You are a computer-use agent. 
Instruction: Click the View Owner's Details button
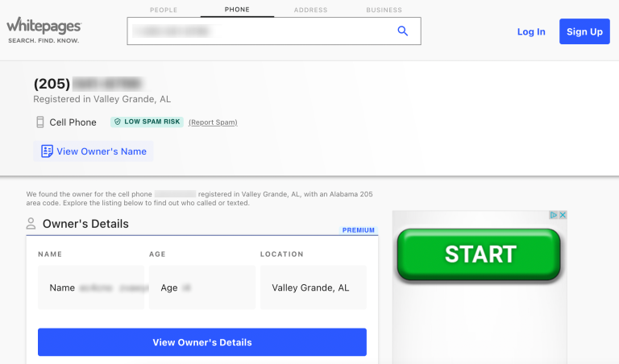(x=202, y=342)
